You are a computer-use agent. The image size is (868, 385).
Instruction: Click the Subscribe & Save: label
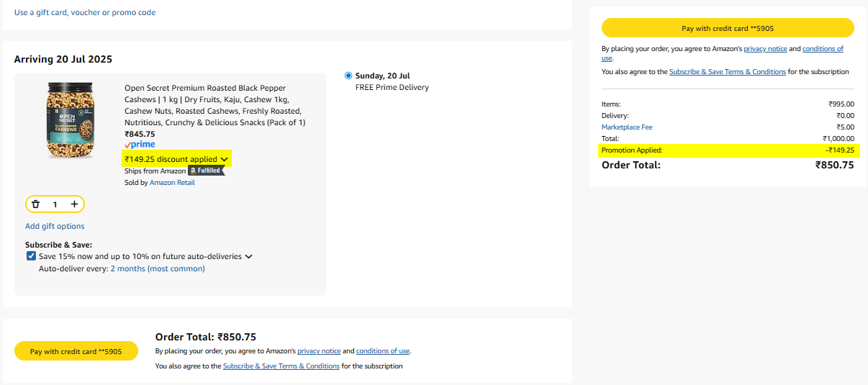[x=58, y=245]
